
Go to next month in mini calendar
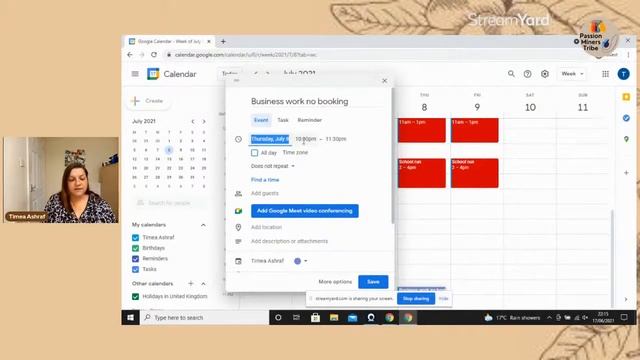(204, 121)
